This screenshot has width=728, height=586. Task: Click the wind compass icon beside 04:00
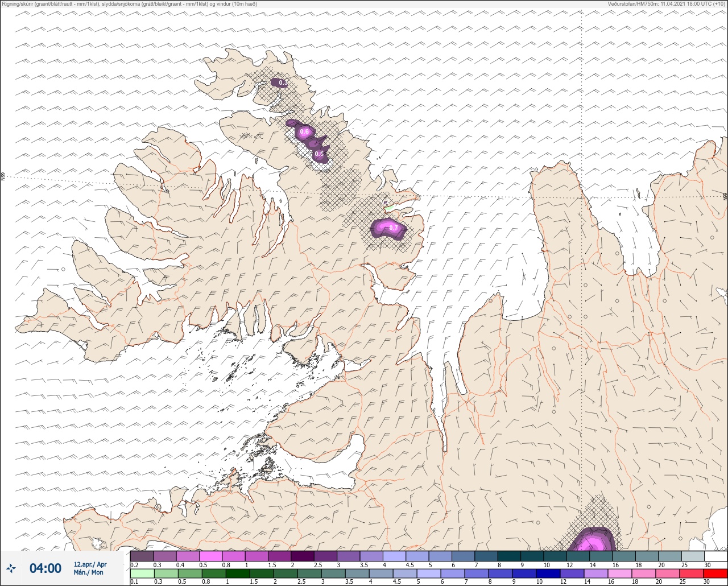point(11,568)
